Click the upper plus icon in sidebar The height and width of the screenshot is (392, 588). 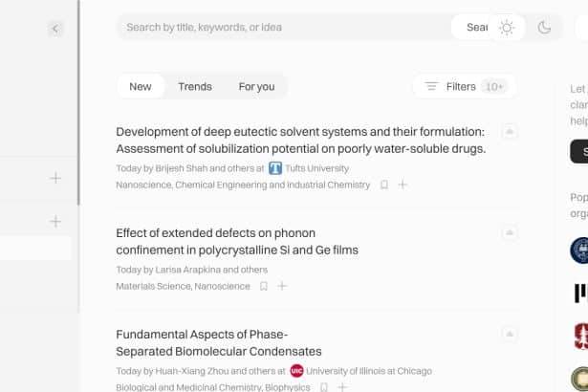click(x=55, y=178)
